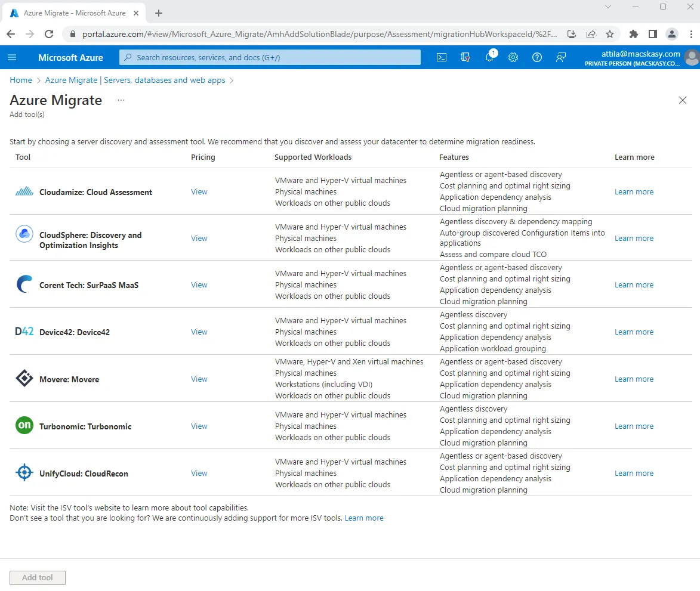700x591 pixels.
Task: View pricing for Turbonomic
Action: [x=199, y=426]
